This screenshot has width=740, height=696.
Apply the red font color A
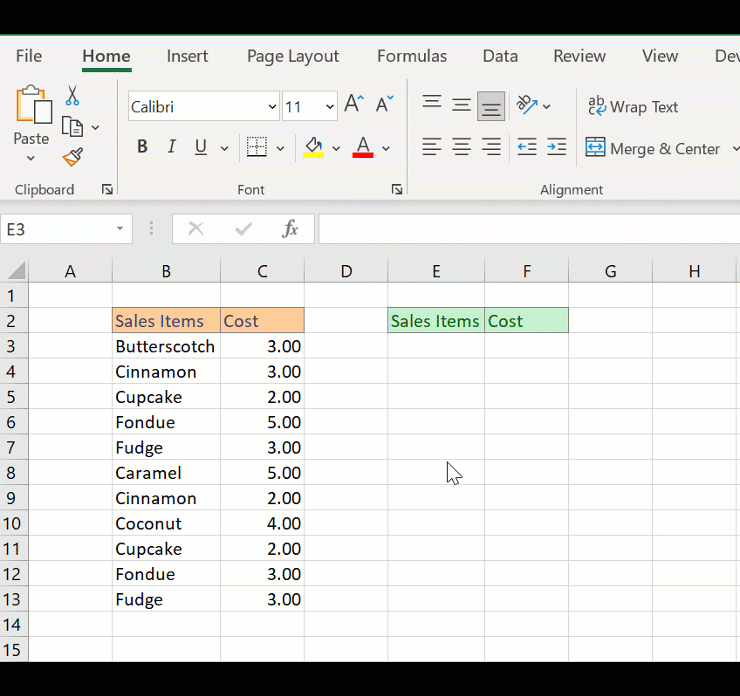click(x=363, y=147)
